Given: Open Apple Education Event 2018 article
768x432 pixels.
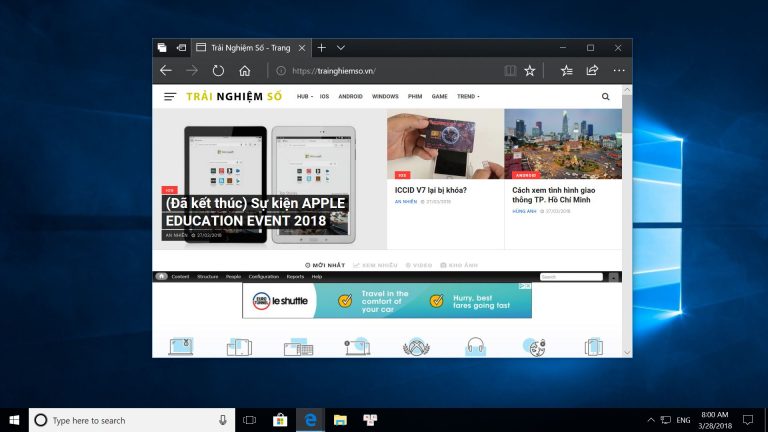Looking at the screenshot, I should (255, 212).
